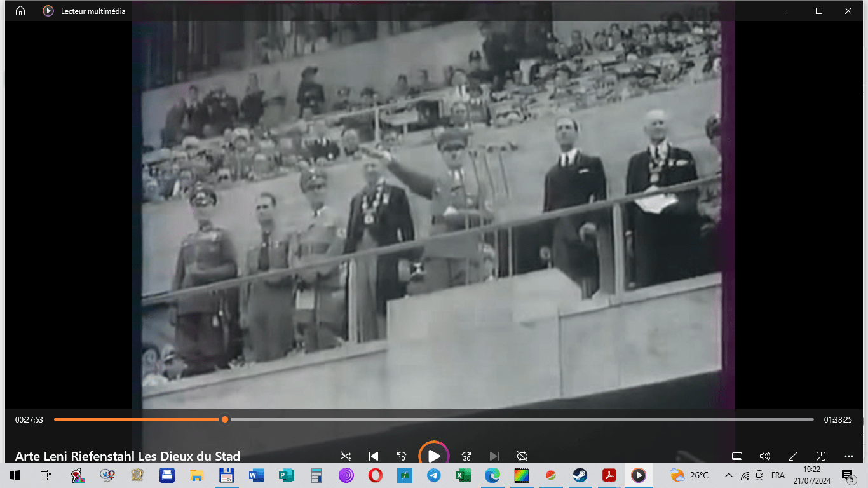Open the blue printer taskbar app
This screenshot has width=868, height=488.
tap(166, 475)
